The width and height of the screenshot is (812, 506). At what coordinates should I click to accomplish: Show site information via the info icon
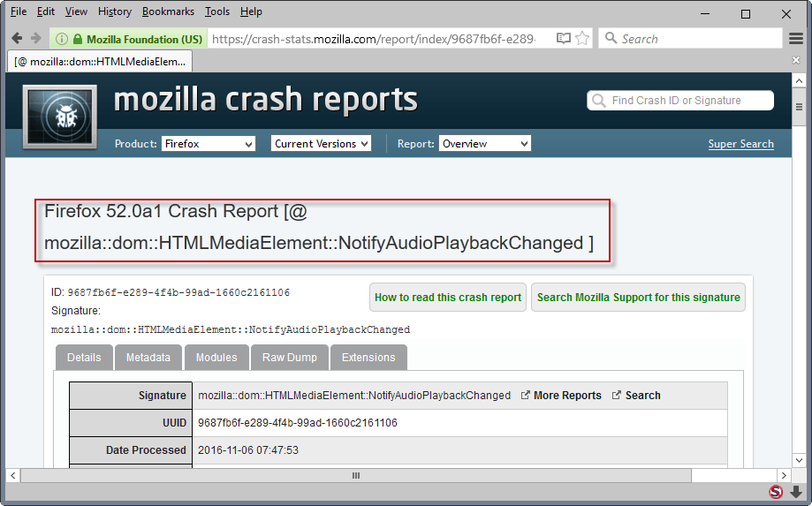(62, 39)
